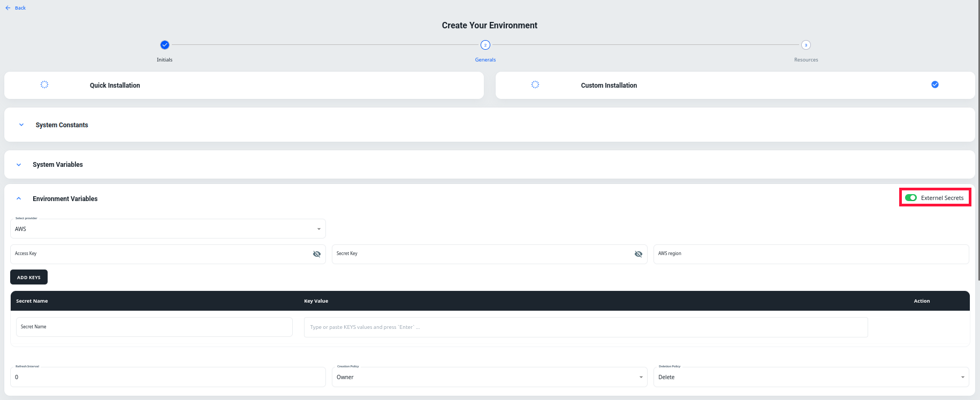Open the Creation Policy dropdown
The image size is (980, 400).
click(490, 377)
